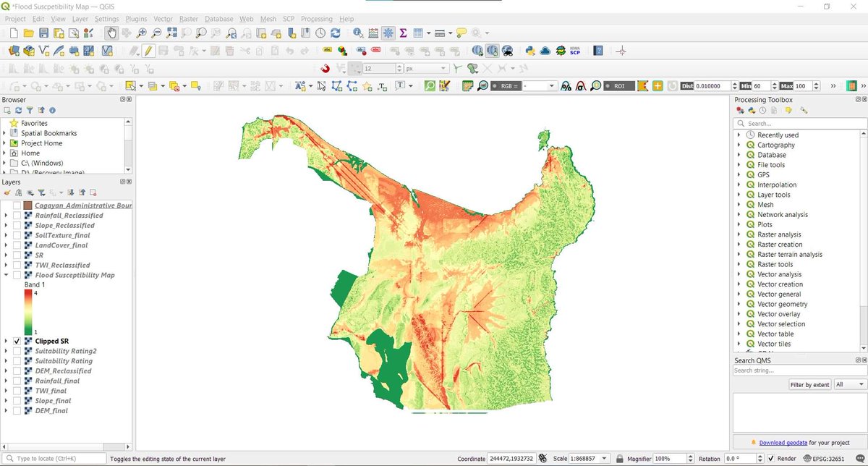Screen dimensions: 868x466
Task: Open the Layer menu
Action: click(80, 18)
